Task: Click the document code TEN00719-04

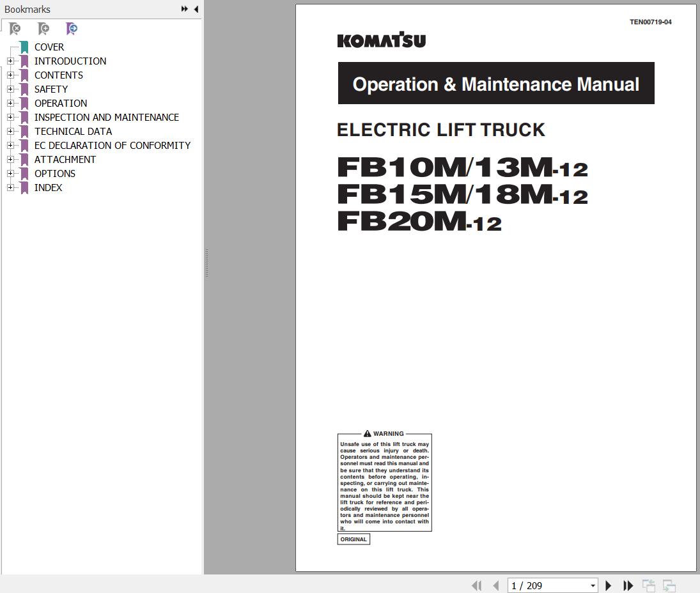Action: point(650,22)
